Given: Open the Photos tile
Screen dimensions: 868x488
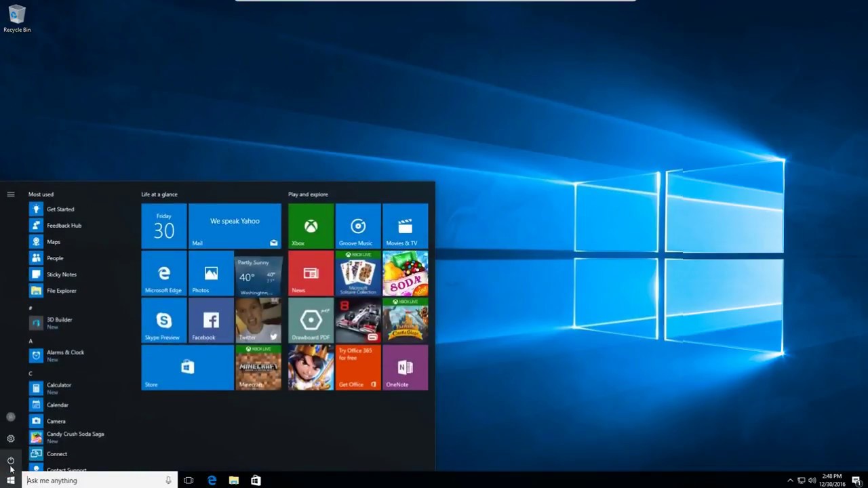Looking at the screenshot, I should [211, 273].
